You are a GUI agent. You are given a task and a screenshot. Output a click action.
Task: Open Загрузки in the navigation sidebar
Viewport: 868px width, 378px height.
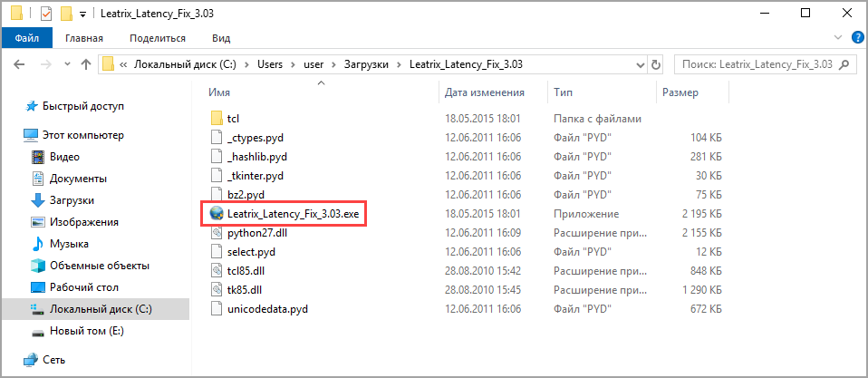[72, 200]
